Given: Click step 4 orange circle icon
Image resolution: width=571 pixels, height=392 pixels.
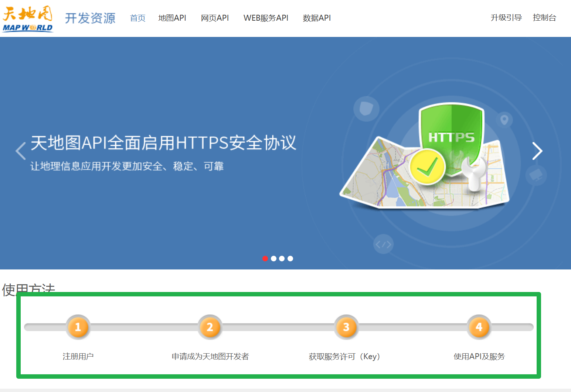Looking at the screenshot, I should [x=479, y=327].
